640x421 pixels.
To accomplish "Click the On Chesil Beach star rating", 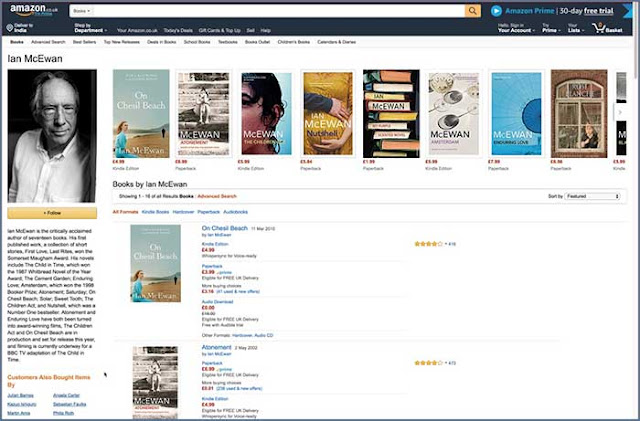I will pos(428,244).
